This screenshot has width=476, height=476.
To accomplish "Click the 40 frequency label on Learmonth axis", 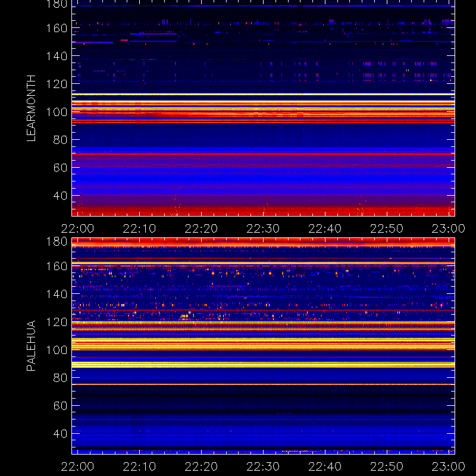I will tap(60, 196).
